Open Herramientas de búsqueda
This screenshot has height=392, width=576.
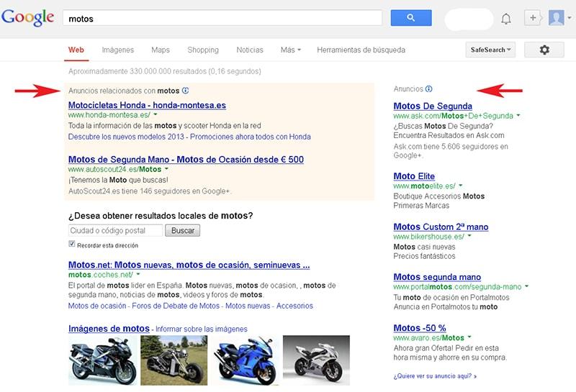point(361,50)
